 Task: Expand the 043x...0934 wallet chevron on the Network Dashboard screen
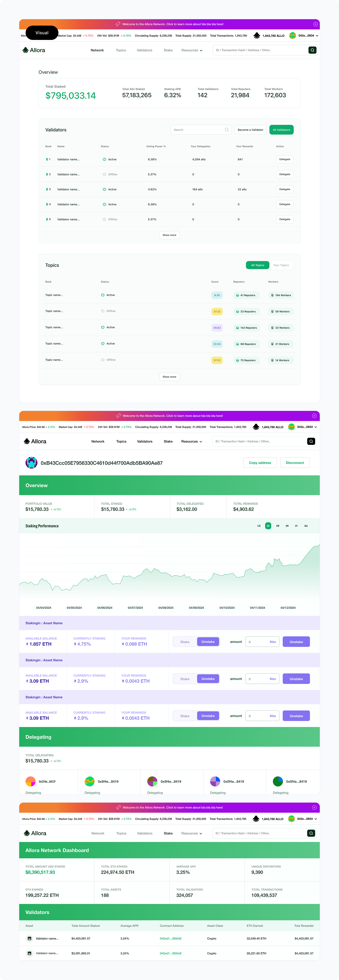click(x=316, y=819)
